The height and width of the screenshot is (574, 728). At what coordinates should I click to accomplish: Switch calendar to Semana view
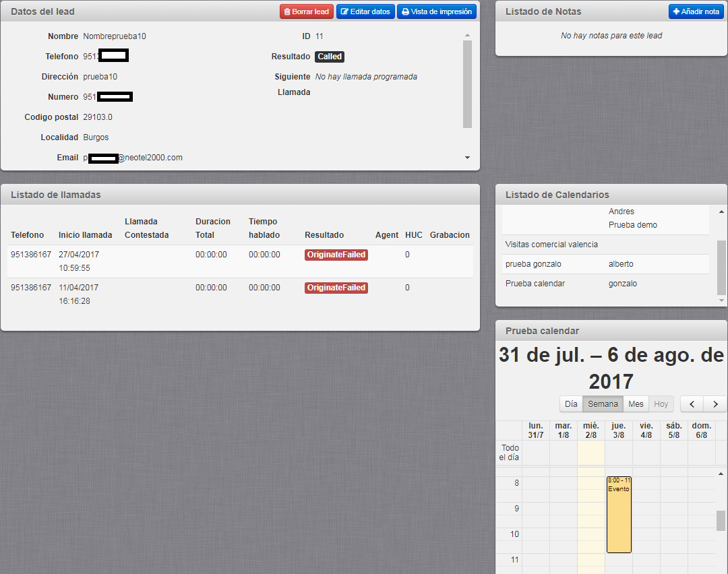coord(603,404)
